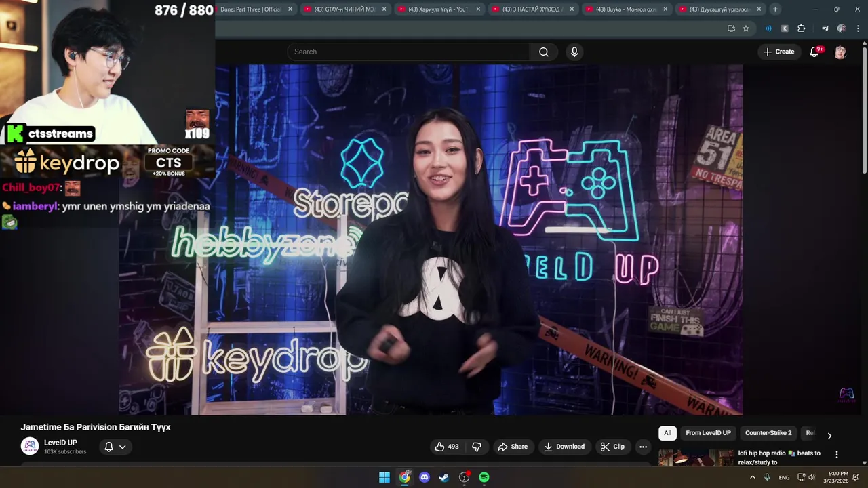This screenshot has width=868, height=488.
Task: Bookmark this page with the star icon
Action: (x=746, y=28)
